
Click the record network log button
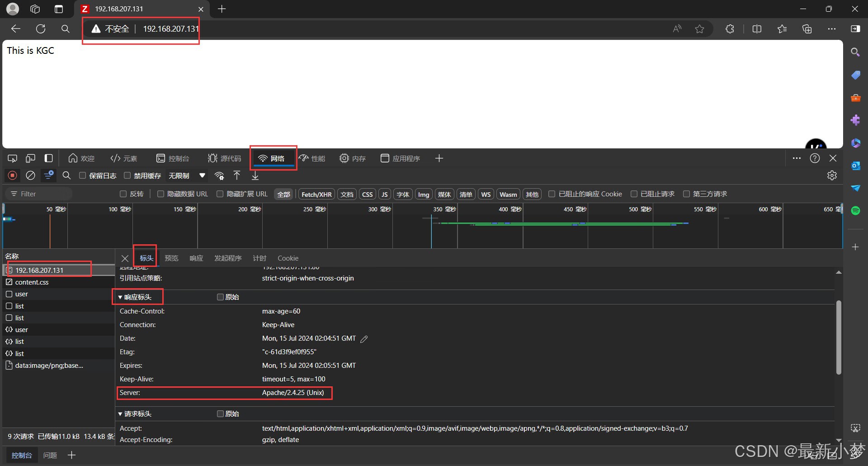click(x=13, y=176)
